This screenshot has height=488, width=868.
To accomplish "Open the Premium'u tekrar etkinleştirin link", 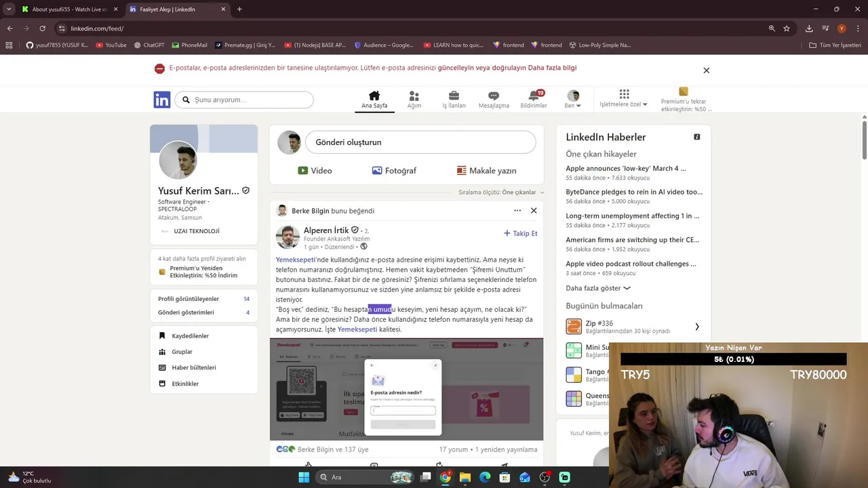I will 686,100.
